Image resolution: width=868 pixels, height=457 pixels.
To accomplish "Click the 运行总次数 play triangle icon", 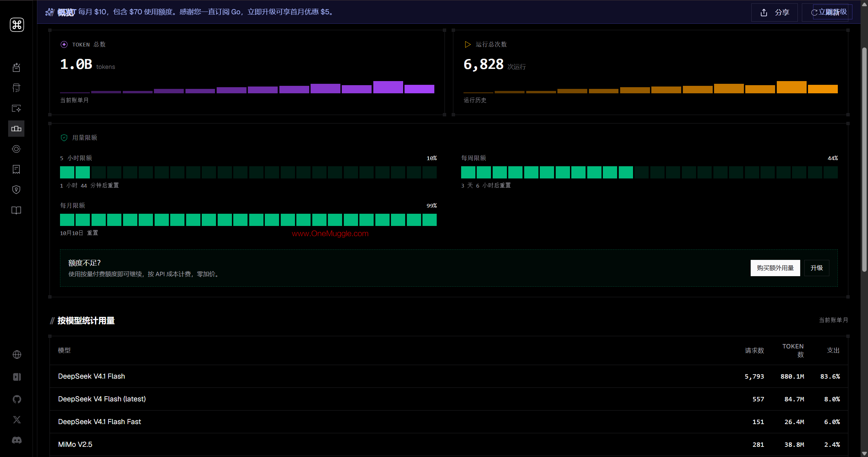I will [x=468, y=44].
